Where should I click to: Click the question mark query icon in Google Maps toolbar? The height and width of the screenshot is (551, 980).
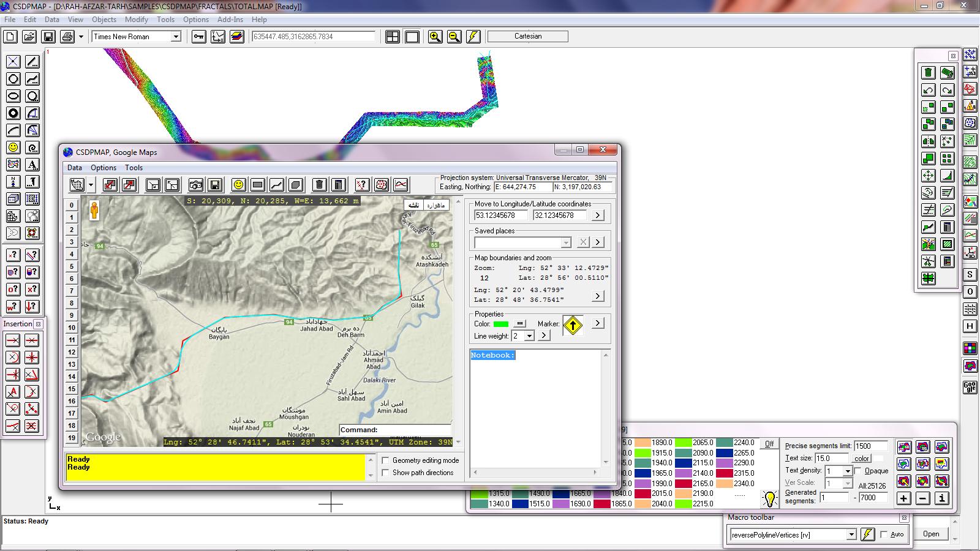click(363, 185)
